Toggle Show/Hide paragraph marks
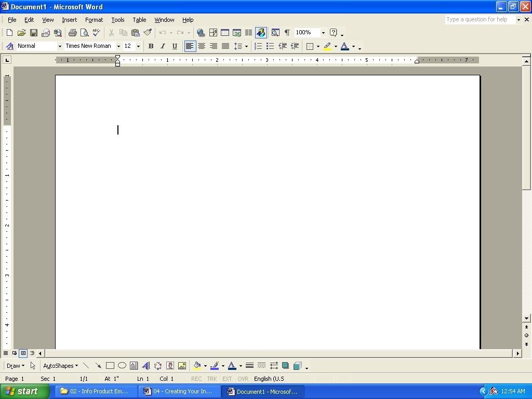 click(287, 33)
